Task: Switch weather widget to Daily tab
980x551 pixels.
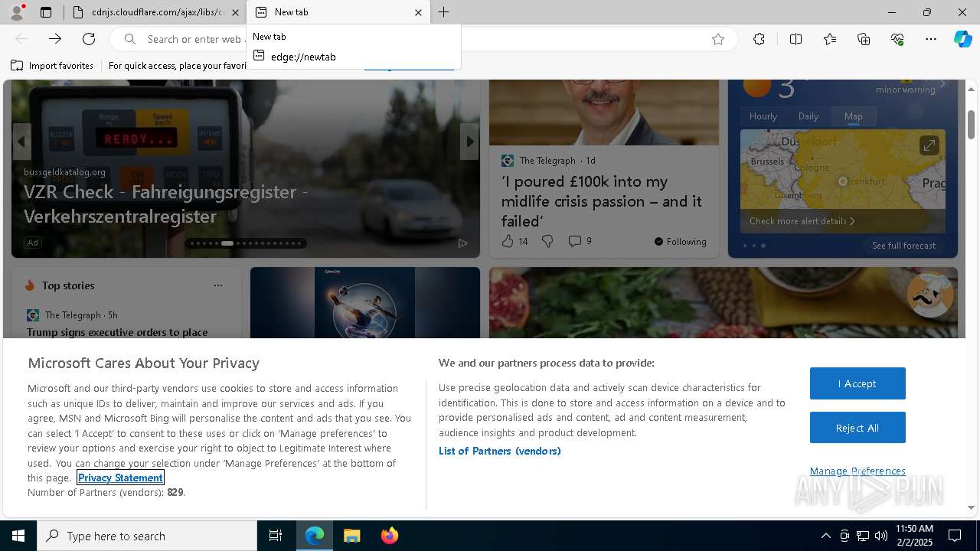Action: point(808,116)
